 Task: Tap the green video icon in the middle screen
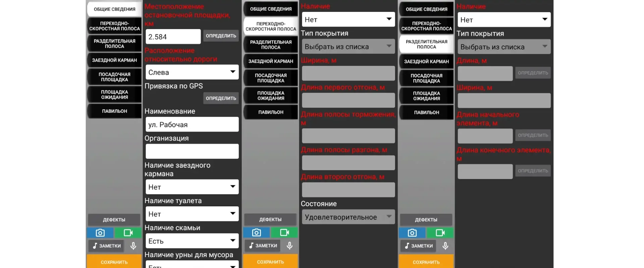[284, 232]
